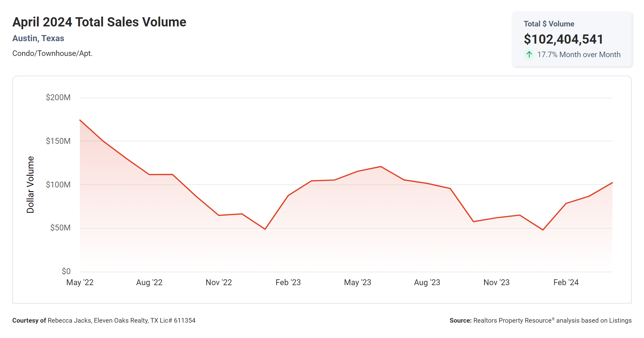Click the green up-arrow icon

[x=529, y=55]
